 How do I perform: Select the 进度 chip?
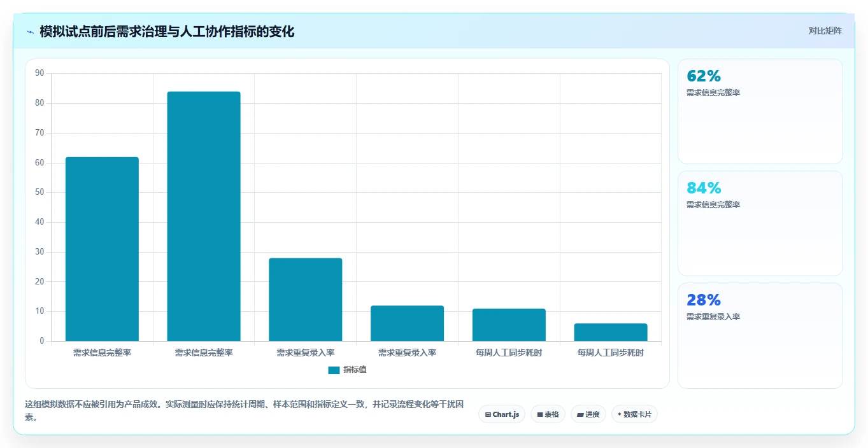click(x=588, y=414)
